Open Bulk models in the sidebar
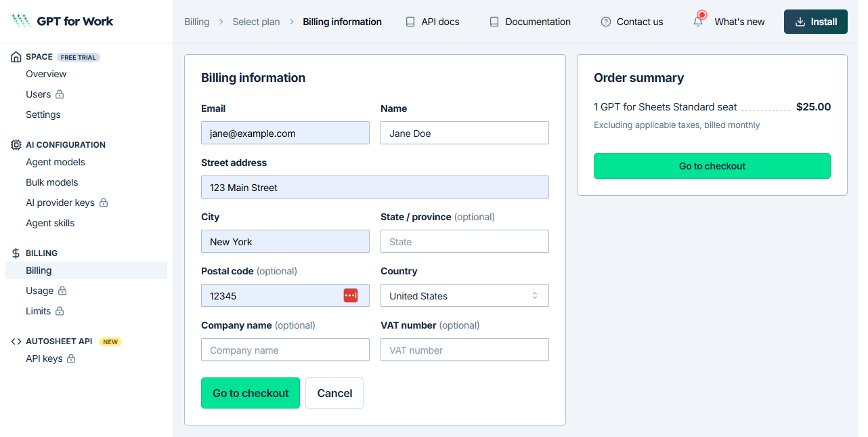The image size is (868, 437). point(52,182)
